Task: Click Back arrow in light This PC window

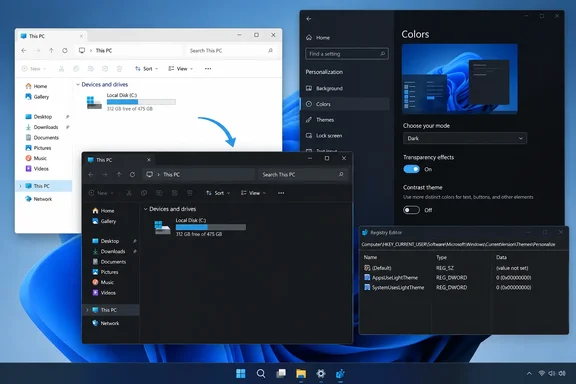Action: 24,51
